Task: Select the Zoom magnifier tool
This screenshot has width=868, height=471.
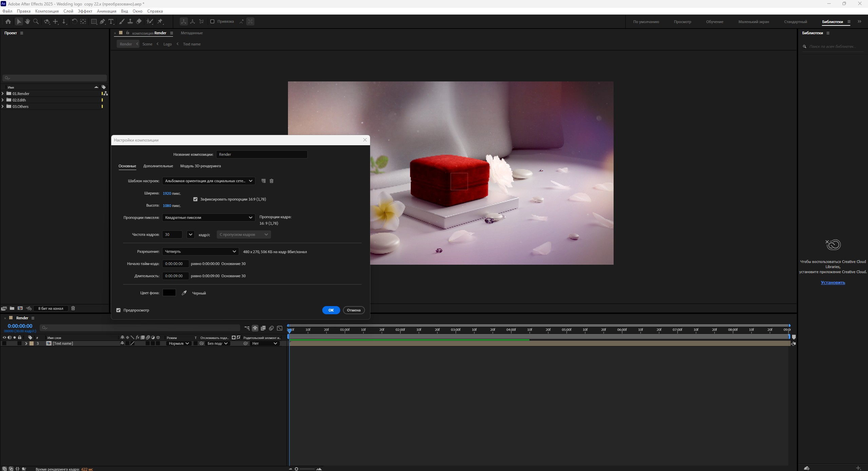Action: (x=36, y=21)
